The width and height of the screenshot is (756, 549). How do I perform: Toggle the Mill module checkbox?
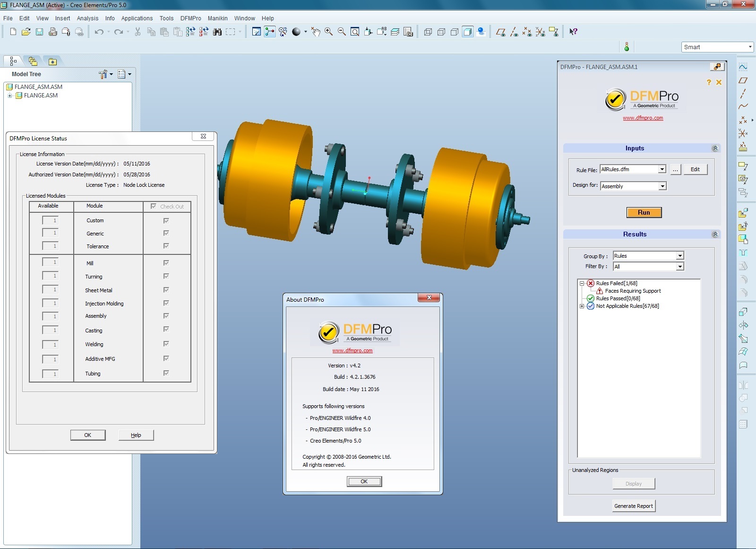166,263
